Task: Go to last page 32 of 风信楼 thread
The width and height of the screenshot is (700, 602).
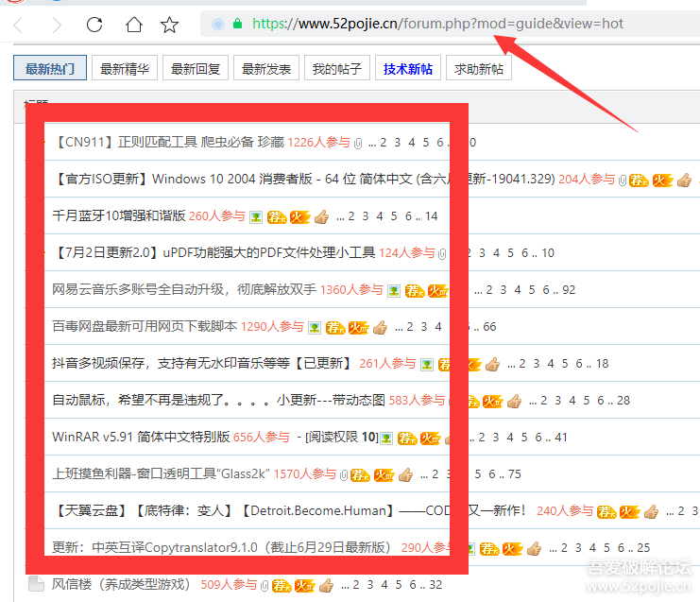Action: tap(435, 585)
